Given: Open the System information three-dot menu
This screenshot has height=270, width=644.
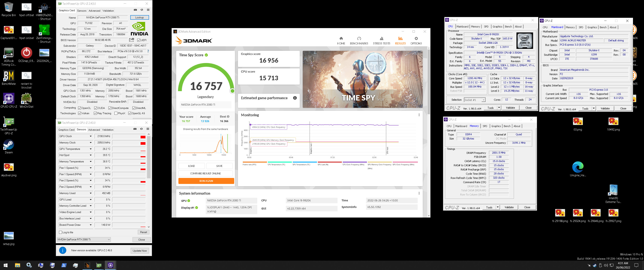Looking at the screenshot, I should (x=419, y=193).
